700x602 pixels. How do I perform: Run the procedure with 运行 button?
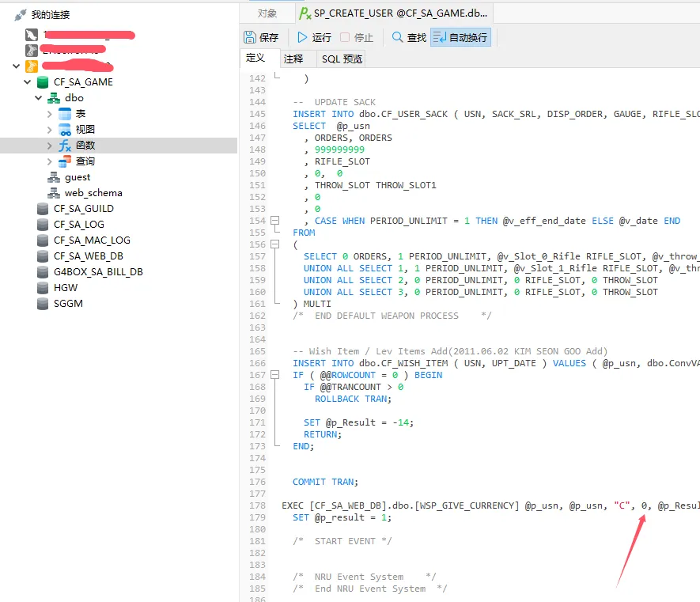(x=314, y=37)
